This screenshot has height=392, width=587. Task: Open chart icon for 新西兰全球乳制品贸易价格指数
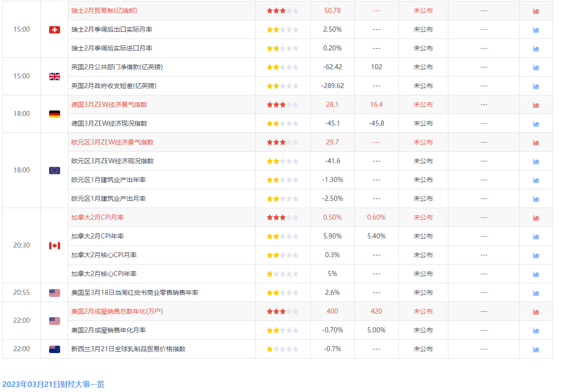(x=536, y=349)
